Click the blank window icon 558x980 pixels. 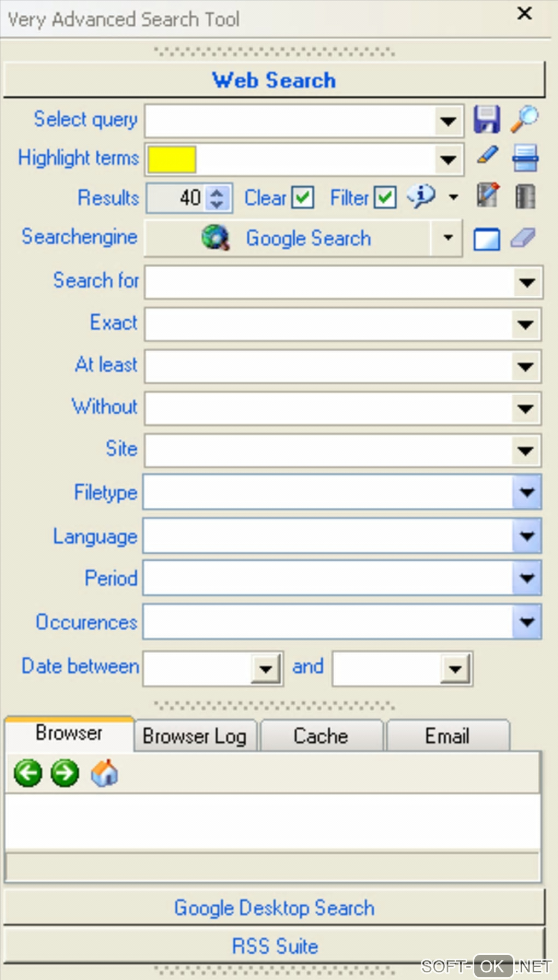click(x=486, y=239)
